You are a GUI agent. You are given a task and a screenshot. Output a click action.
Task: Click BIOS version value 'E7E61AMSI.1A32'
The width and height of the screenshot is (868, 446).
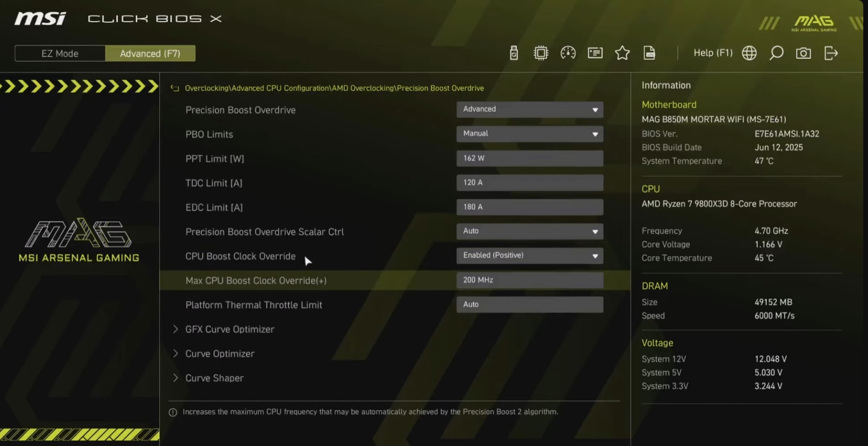[x=787, y=134]
